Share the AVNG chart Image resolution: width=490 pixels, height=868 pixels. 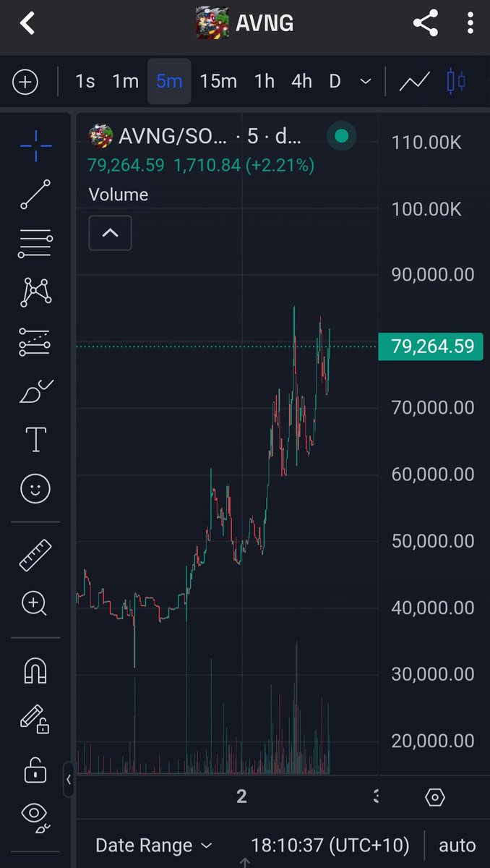tap(426, 23)
